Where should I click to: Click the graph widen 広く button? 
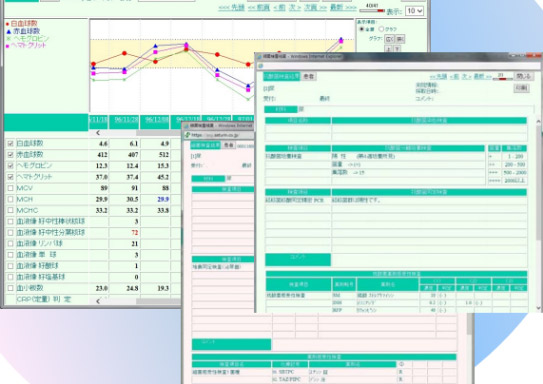click(x=389, y=39)
